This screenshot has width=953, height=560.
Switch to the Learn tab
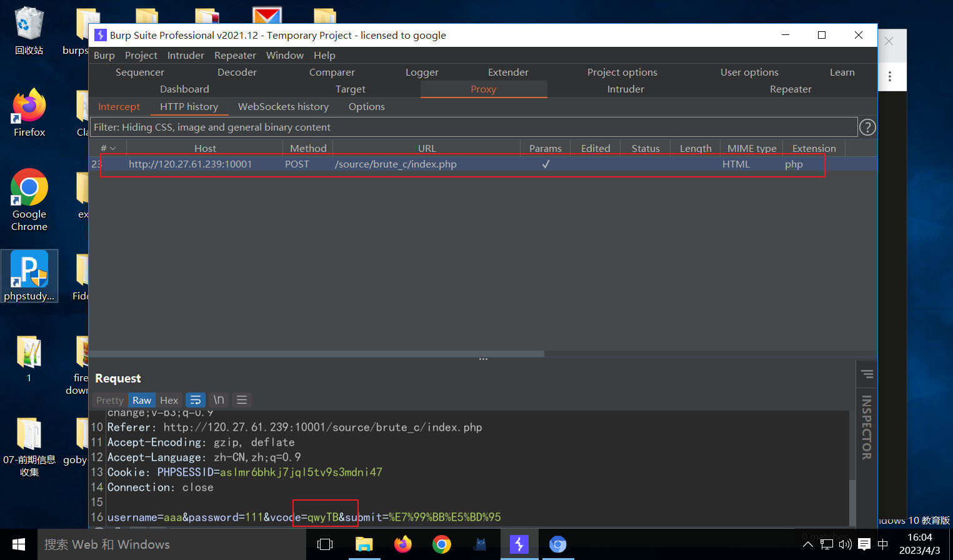pos(842,72)
